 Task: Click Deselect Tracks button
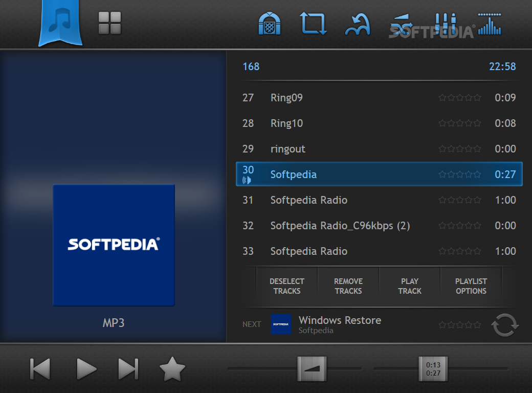click(x=287, y=286)
